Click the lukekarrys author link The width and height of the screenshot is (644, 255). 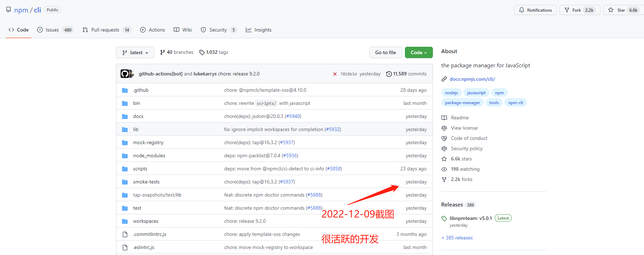pos(205,74)
